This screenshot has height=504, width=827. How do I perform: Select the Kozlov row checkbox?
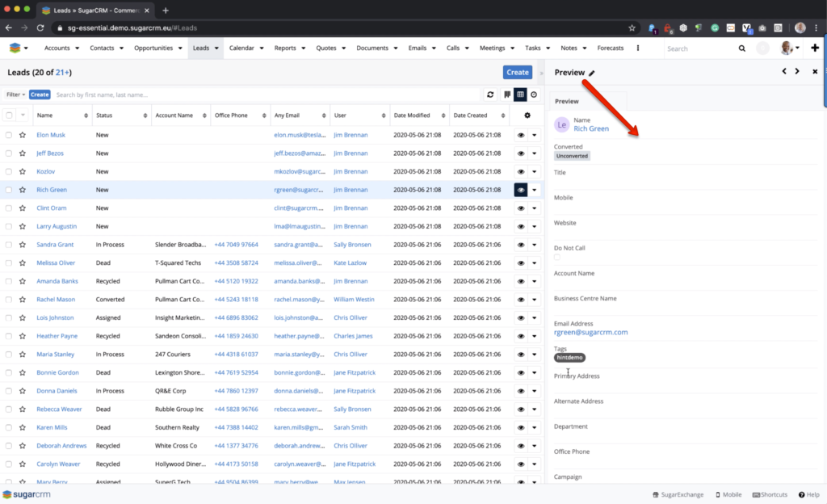(8, 171)
